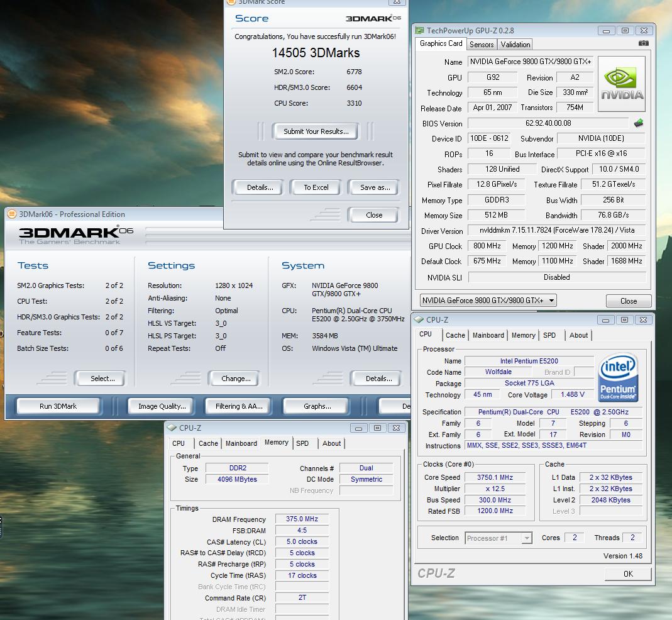Click the OK button in CPU-Z
Image resolution: width=672 pixels, height=620 pixels.
point(628,573)
